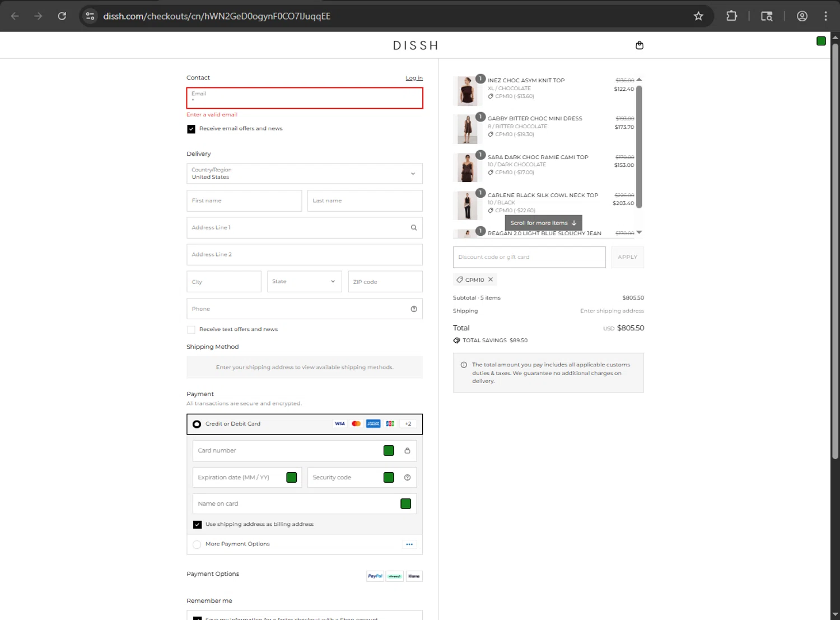
Task: Click the Klarna payment logo
Action: point(414,576)
